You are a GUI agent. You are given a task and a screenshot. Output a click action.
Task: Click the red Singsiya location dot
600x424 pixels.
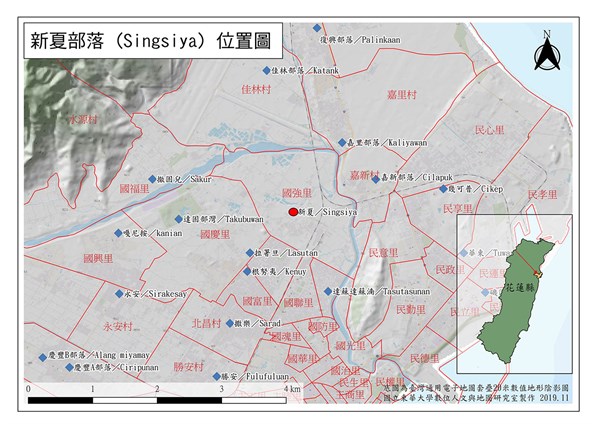pyautogui.click(x=292, y=212)
